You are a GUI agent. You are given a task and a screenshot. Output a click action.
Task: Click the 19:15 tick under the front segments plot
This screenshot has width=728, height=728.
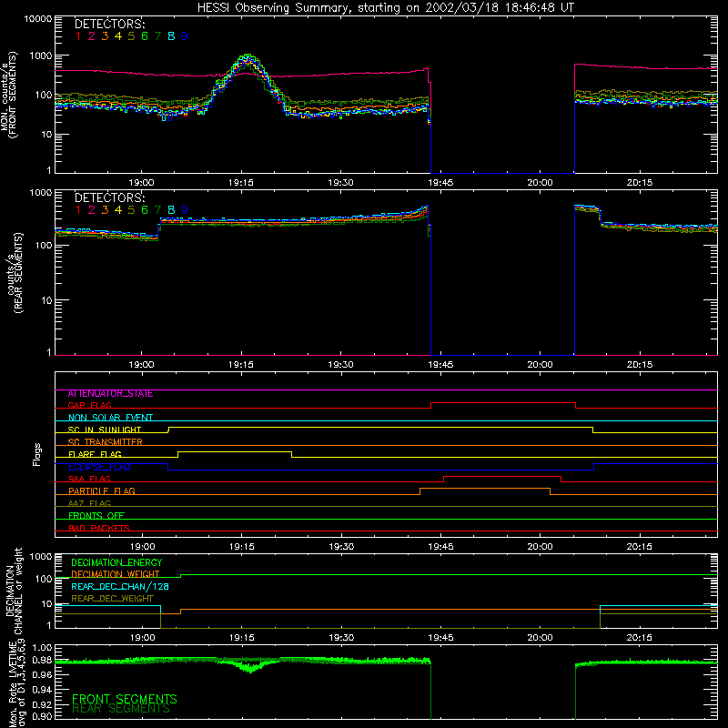click(240, 183)
